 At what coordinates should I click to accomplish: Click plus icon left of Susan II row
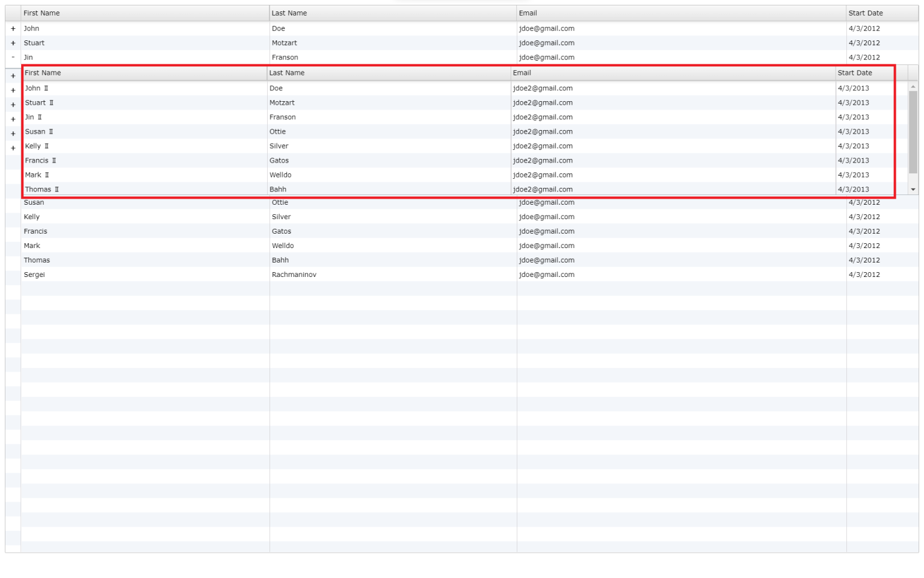(x=13, y=134)
